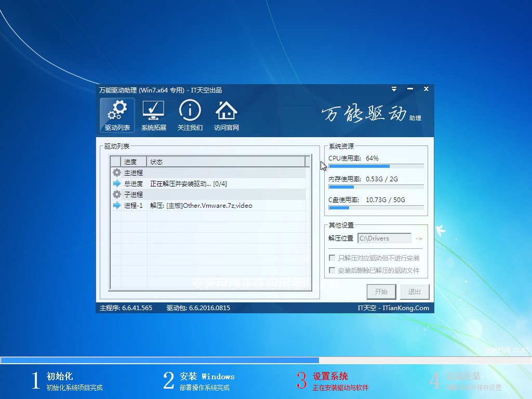
Task: Click disk usage value 10.73G / 50G
Action: tap(385, 200)
